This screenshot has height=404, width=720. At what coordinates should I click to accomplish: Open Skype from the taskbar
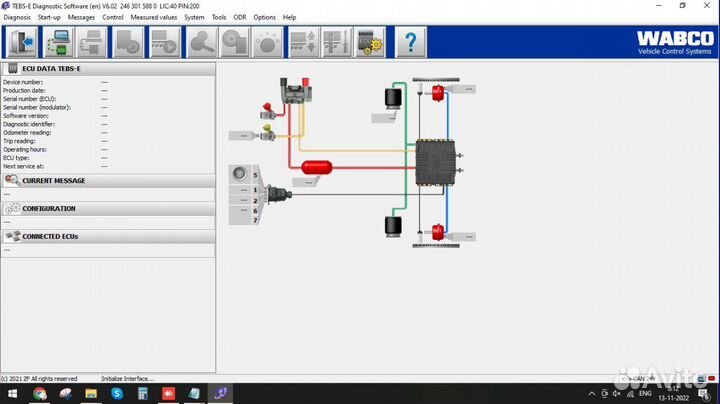[x=117, y=393]
